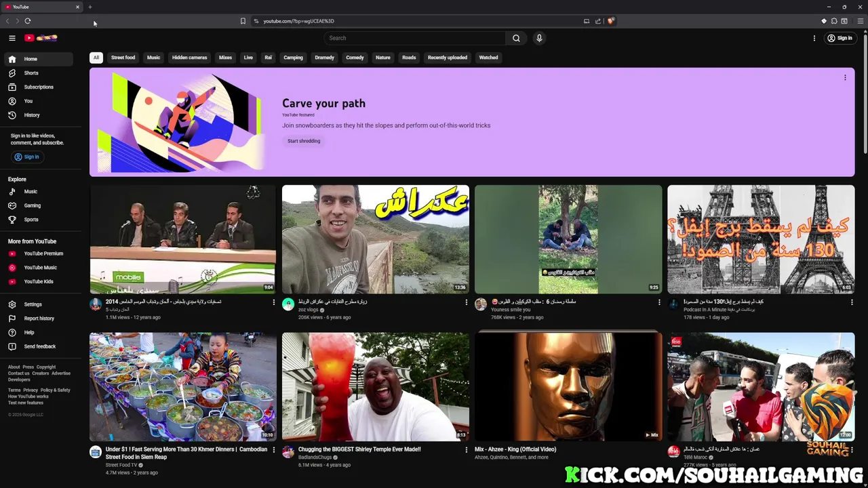Image resolution: width=868 pixels, height=488 pixels.
Task: Open the Brave Shields lion icon
Action: pyautogui.click(x=610, y=21)
